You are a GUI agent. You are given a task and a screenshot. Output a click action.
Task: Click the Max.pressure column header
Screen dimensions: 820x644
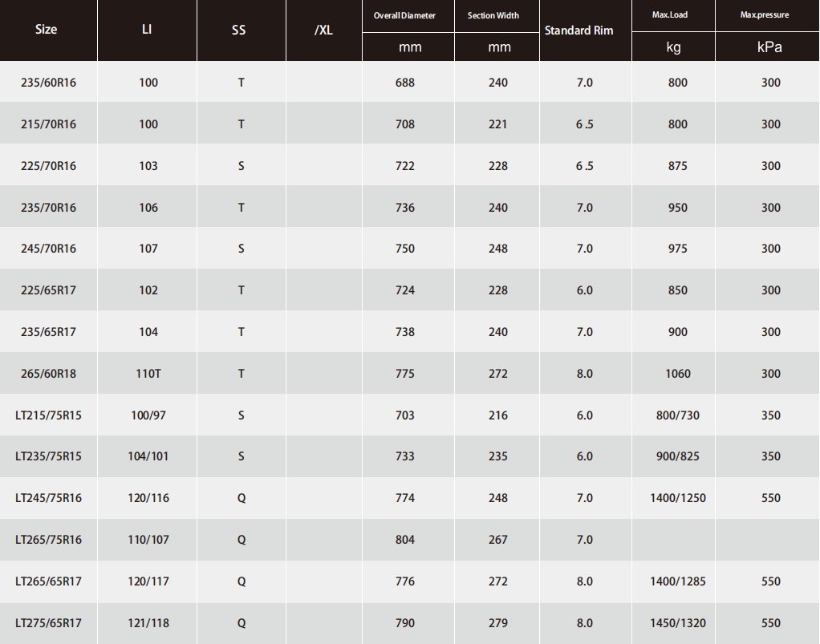pos(765,15)
